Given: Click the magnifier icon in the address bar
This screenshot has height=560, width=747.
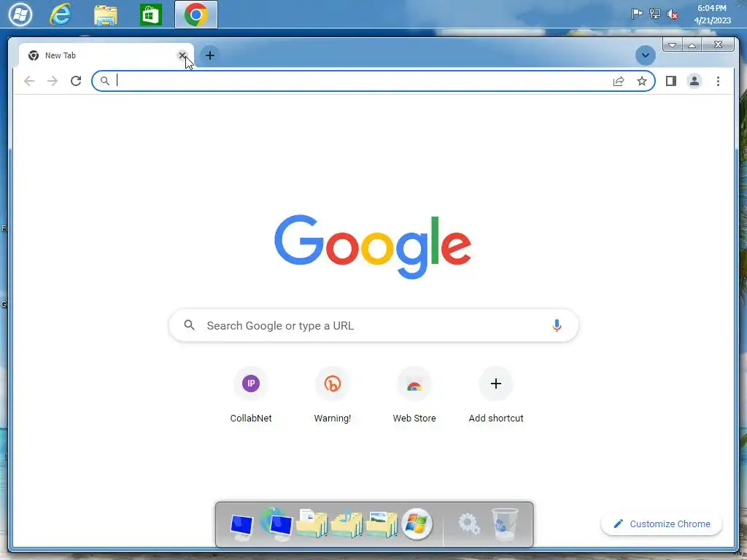Looking at the screenshot, I should coord(105,81).
